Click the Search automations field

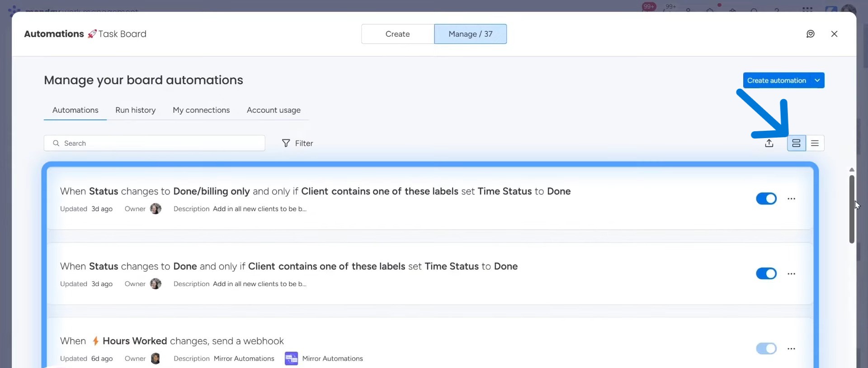pos(155,143)
